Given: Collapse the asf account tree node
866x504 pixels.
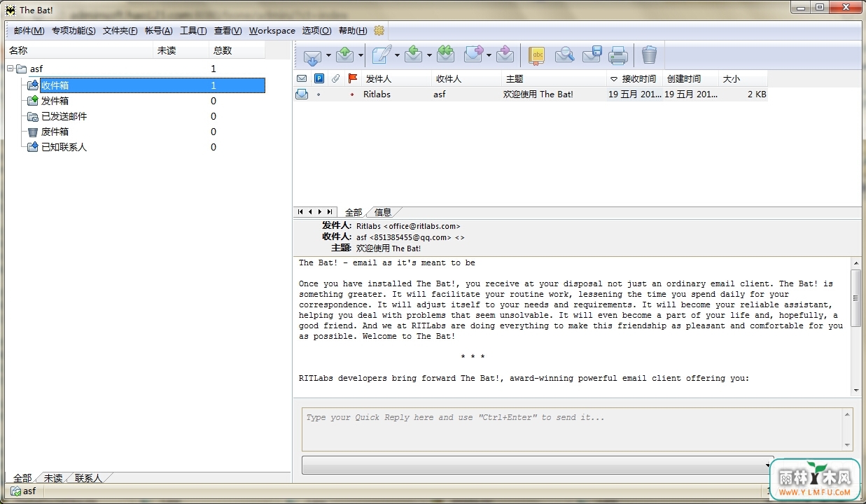Looking at the screenshot, I should pos(11,69).
